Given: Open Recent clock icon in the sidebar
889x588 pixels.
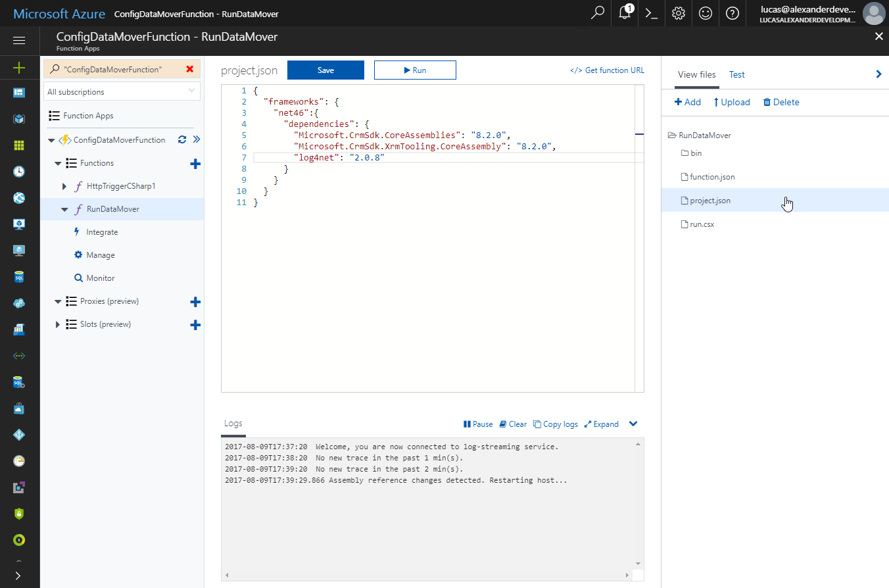Looking at the screenshot, I should (19, 172).
